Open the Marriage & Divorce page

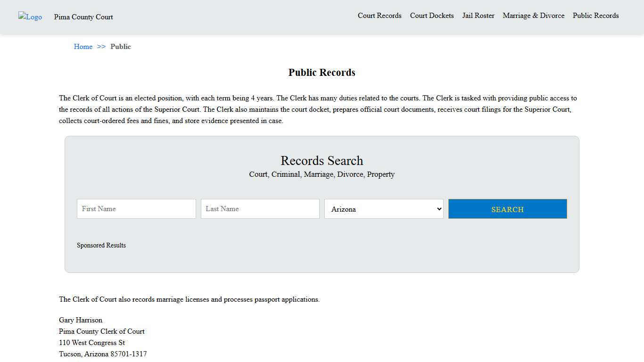(x=533, y=16)
